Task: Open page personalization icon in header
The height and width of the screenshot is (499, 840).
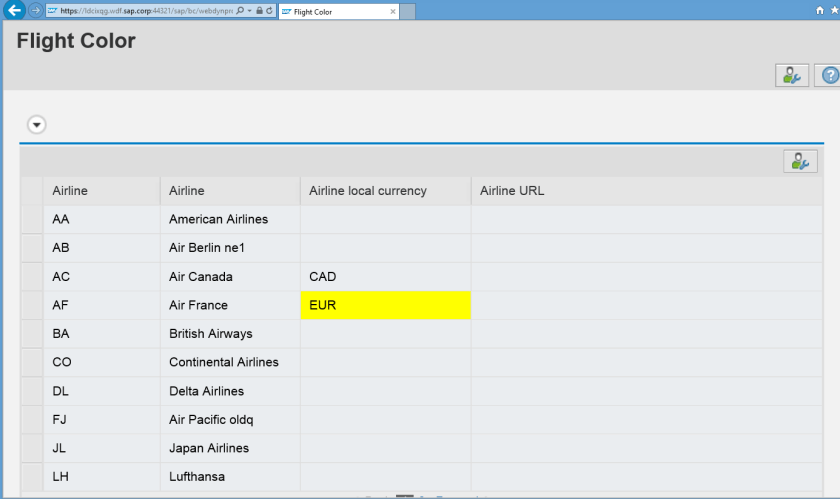Action: [x=792, y=75]
